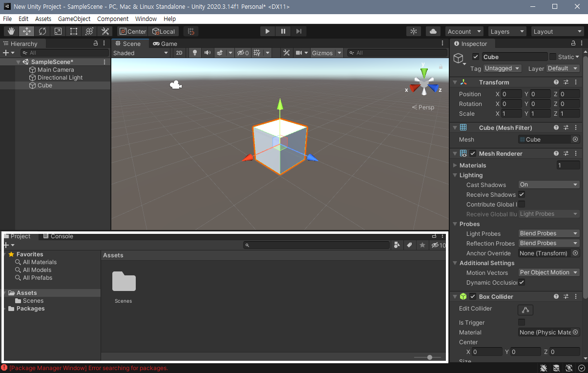
Task: Search by label in Project panel
Action: [x=410, y=245]
